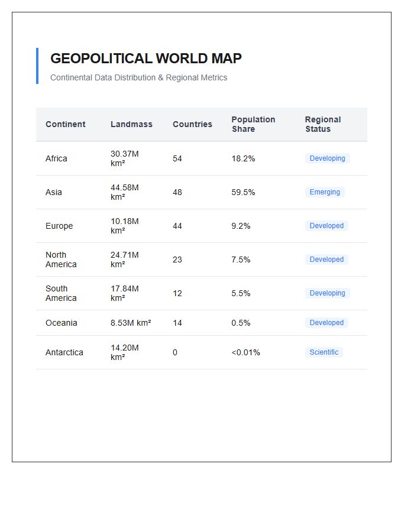The height and width of the screenshot is (532, 414).
Task: Click the 44.58M km² landmass value
Action: (125, 192)
